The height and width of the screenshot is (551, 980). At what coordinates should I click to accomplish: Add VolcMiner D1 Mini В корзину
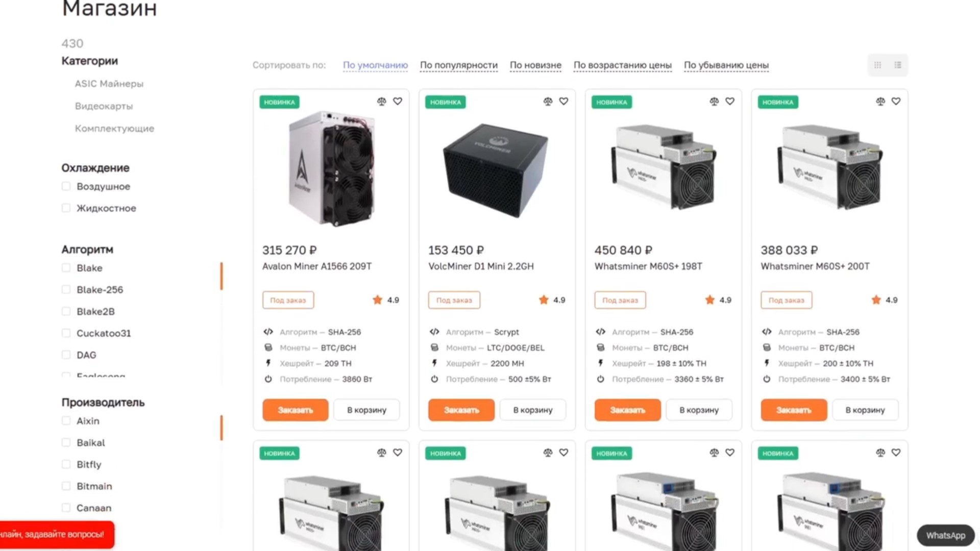pyautogui.click(x=533, y=410)
